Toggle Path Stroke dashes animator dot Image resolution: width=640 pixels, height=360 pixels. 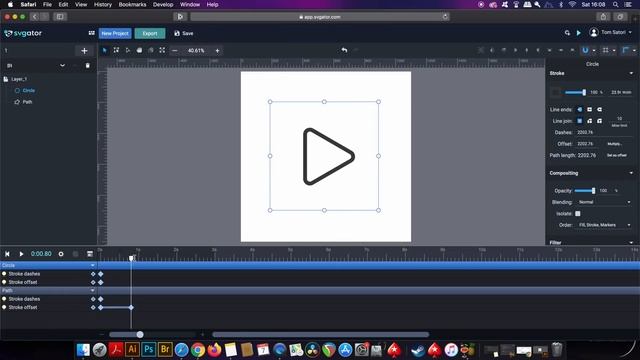(x=4, y=299)
